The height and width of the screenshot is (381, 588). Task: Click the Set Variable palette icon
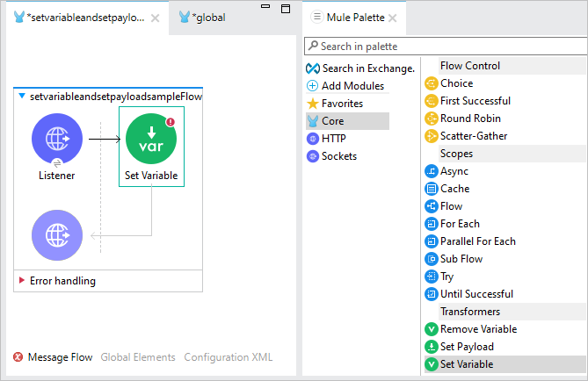(x=432, y=364)
